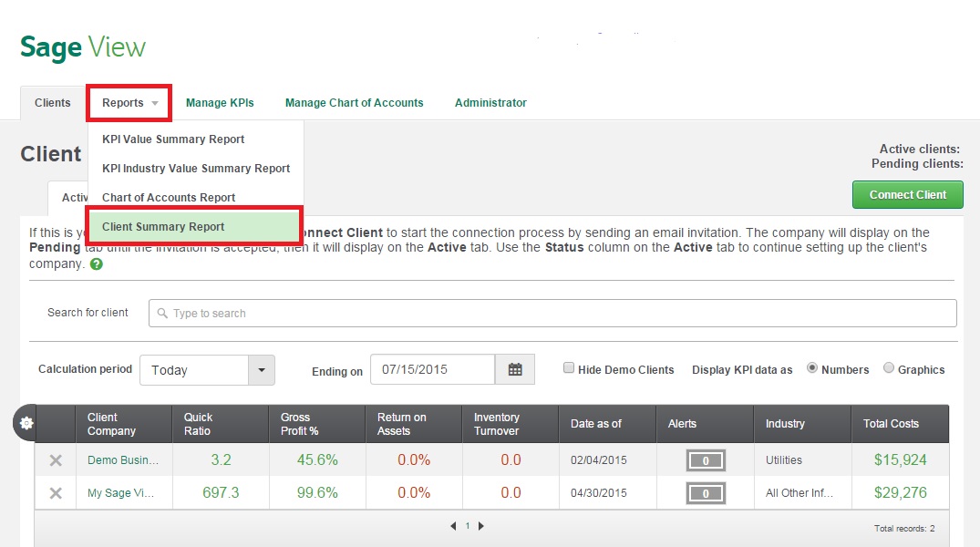Image resolution: width=980 pixels, height=547 pixels.
Task: Go to the previous page arrow
Action: [x=453, y=526]
